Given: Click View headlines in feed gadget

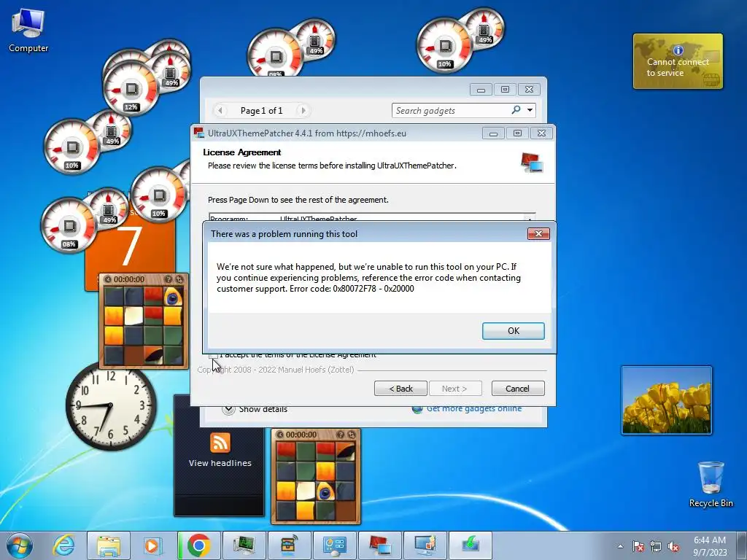Looking at the screenshot, I should (x=220, y=463).
